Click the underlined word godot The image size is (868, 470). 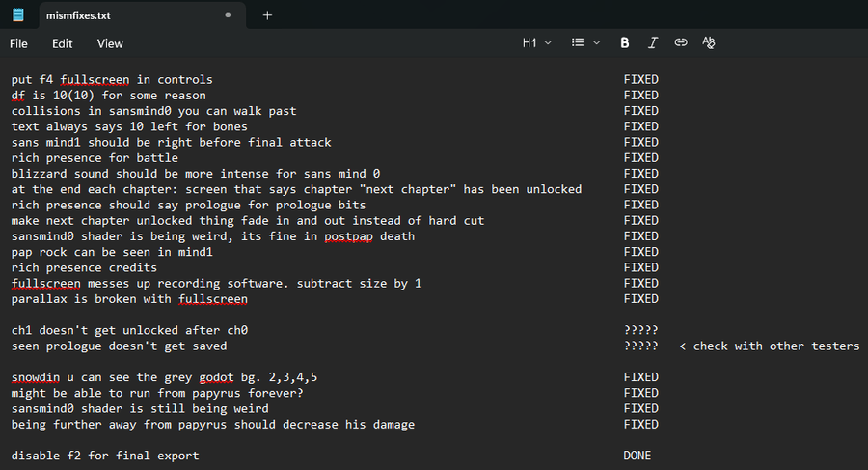pos(216,377)
